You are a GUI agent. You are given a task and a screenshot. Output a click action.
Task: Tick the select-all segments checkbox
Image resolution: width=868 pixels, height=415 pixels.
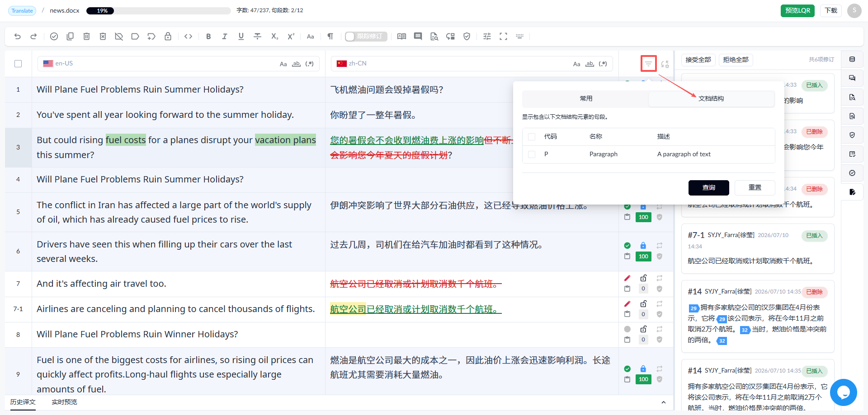18,64
